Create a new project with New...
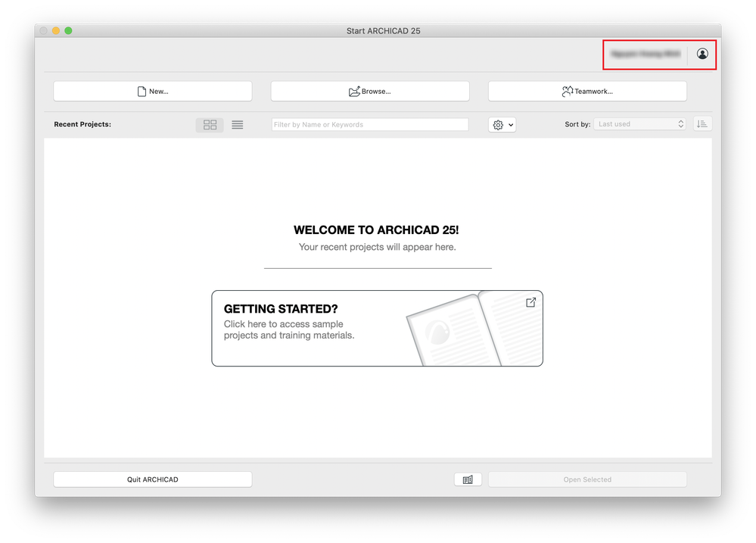Image resolution: width=756 pixels, height=543 pixels. 153,91
